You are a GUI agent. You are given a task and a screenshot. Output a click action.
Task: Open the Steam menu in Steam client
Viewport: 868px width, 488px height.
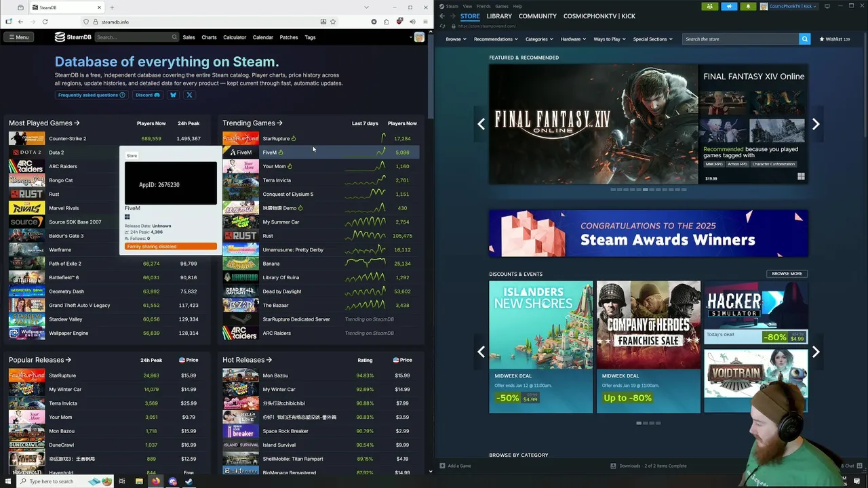[x=450, y=6]
